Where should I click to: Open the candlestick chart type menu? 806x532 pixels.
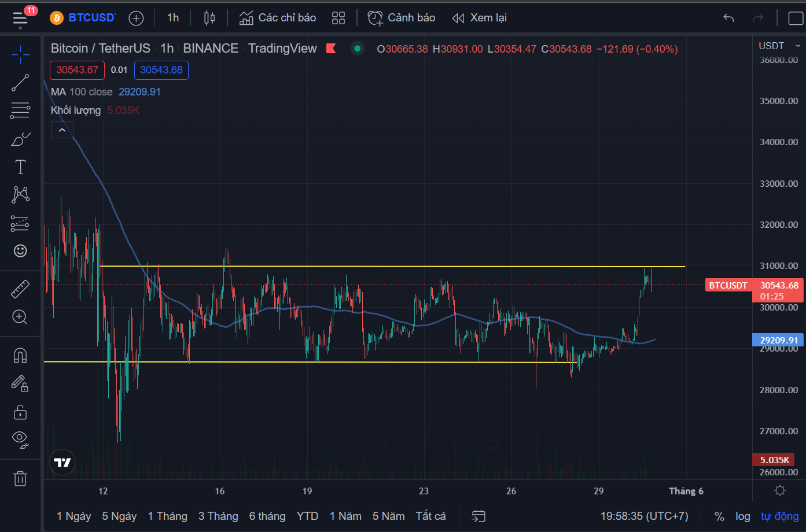(209, 18)
